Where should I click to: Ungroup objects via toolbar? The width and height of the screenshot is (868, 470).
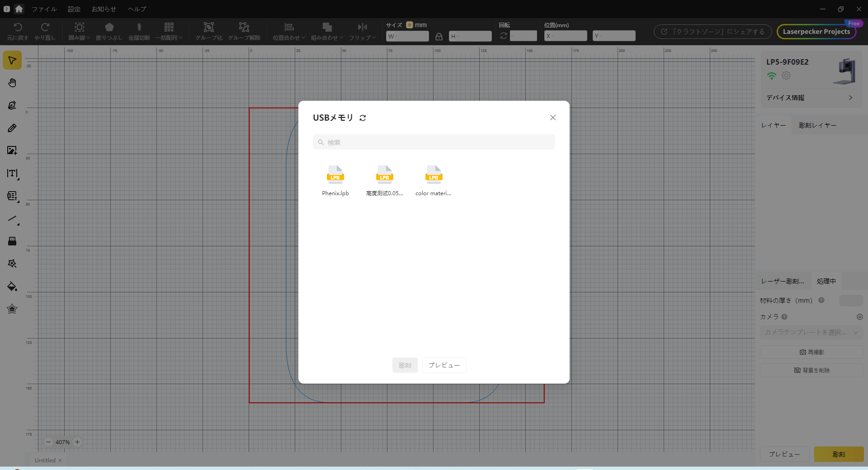(244, 31)
